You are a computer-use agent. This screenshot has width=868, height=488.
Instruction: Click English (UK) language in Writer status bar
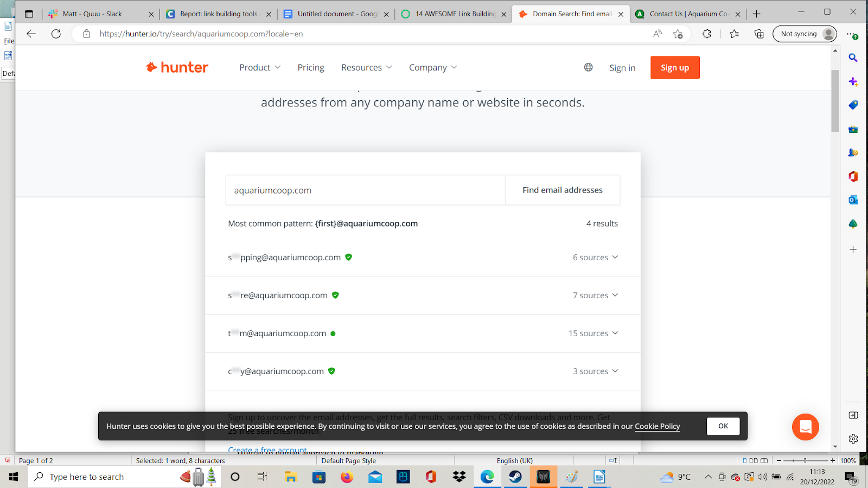515,460
